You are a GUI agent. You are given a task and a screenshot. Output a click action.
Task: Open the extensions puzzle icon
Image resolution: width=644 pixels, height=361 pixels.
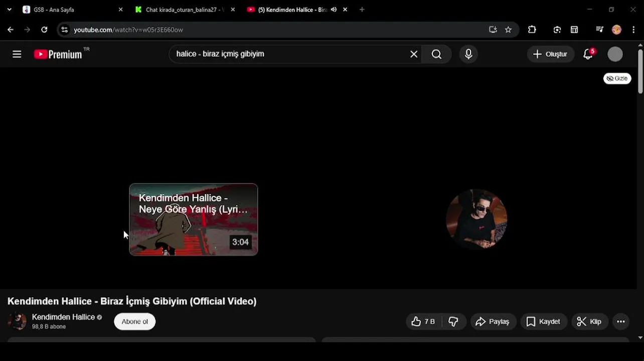tap(532, 30)
